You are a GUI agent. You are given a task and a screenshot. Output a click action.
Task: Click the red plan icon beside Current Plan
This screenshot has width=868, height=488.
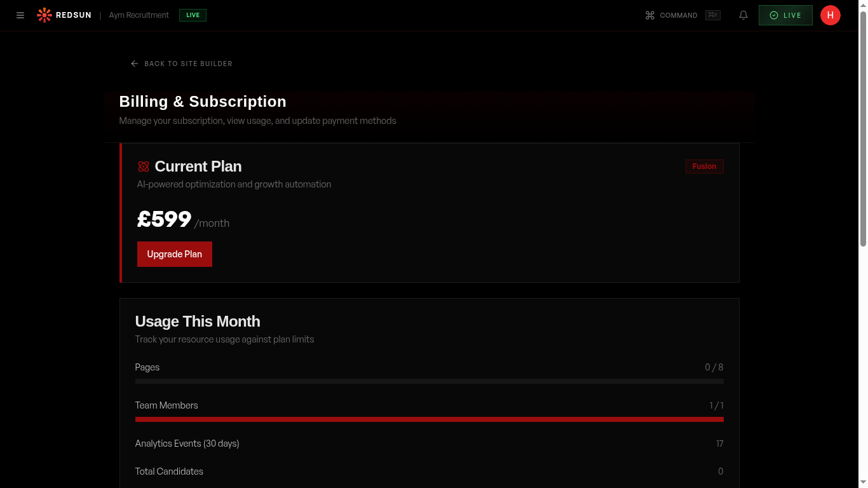click(x=143, y=166)
